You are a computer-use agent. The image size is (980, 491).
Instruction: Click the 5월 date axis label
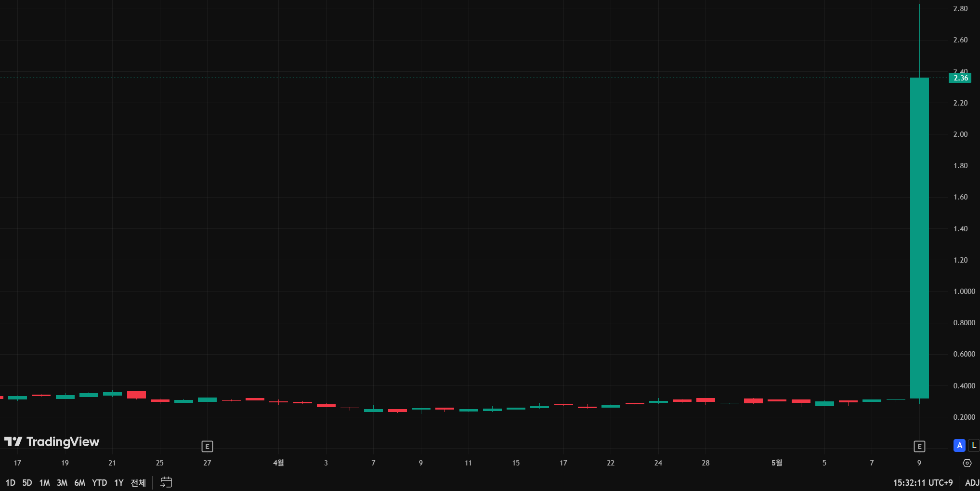[777, 463]
